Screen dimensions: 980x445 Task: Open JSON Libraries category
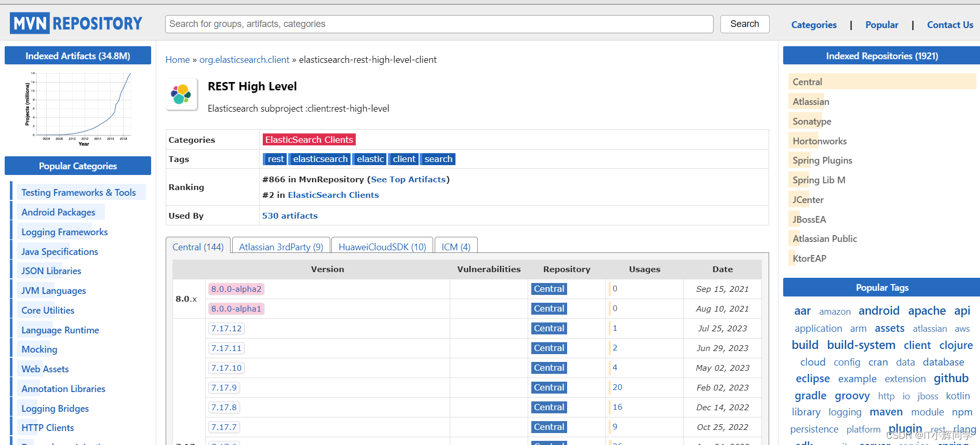51,271
